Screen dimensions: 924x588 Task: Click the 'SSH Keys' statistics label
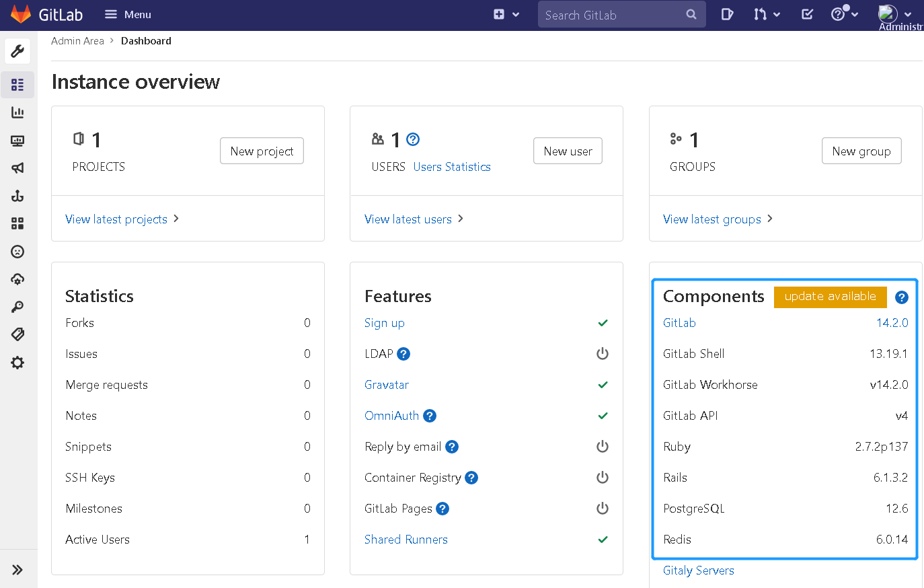pyautogui.click(x=90, y=478)
